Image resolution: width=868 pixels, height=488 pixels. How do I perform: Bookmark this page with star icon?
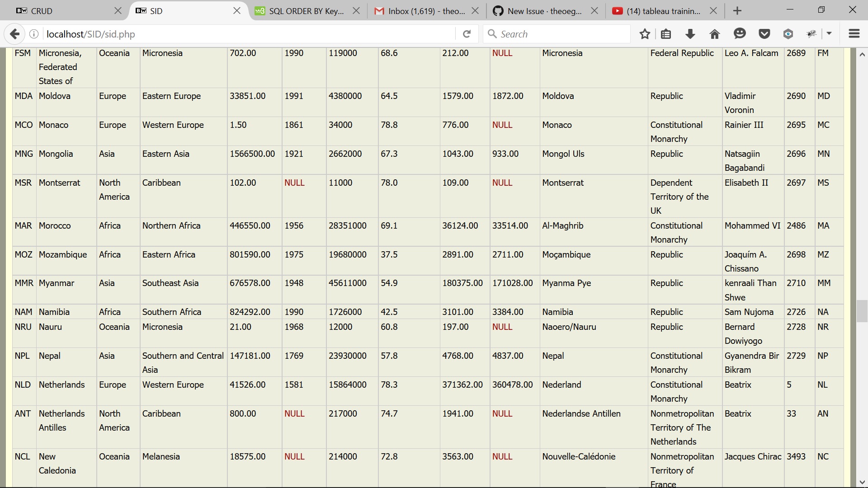(x=645, y=34)
